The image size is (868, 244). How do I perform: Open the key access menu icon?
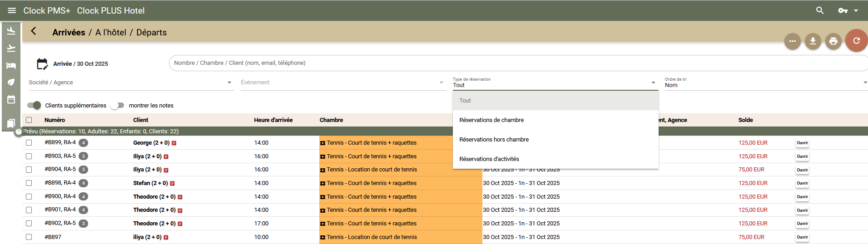pos(843,10)
